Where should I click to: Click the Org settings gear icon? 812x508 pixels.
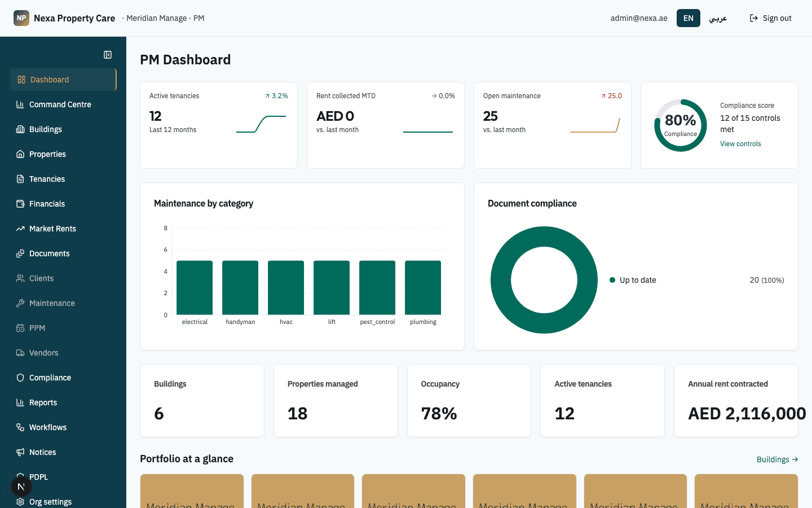click(20, 502)
